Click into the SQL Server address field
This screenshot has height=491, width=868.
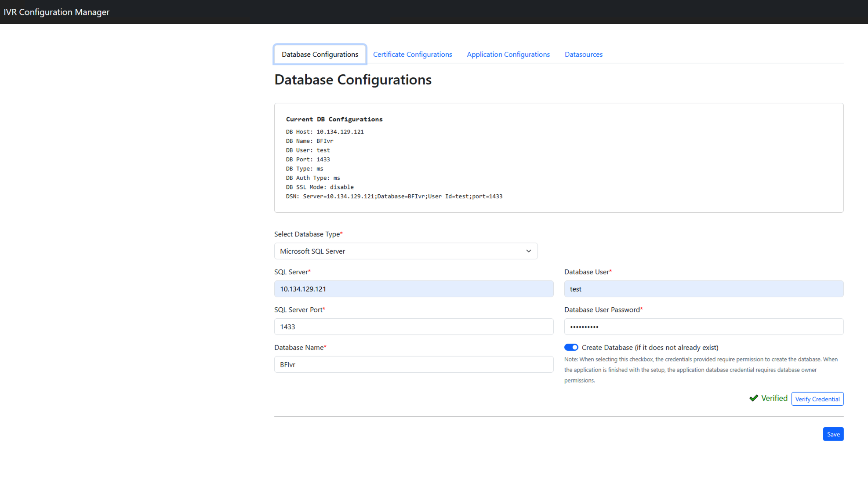[413, 289]
